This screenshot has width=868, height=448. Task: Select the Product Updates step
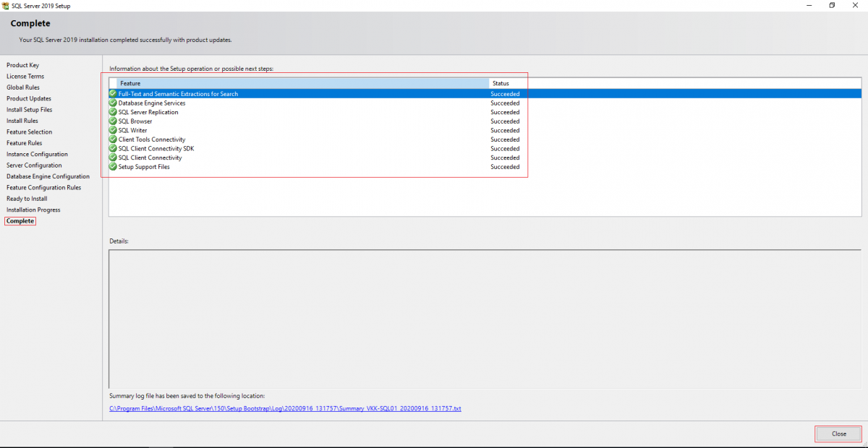pos(29,98)
